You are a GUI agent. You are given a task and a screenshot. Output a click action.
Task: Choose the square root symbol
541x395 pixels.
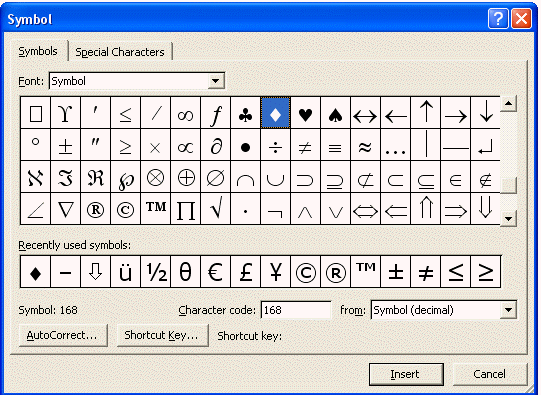click(215, 209)
